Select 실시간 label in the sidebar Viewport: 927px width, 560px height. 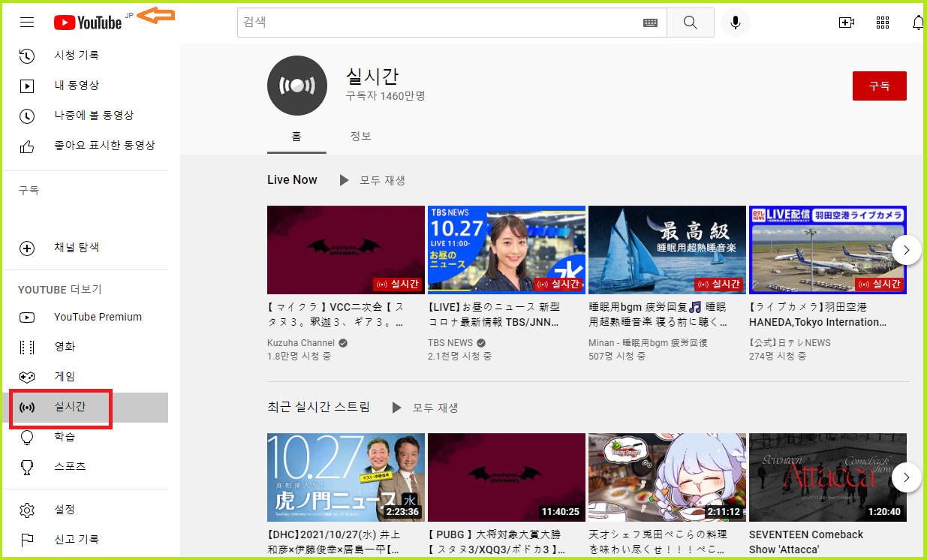(x=70, y=407)
